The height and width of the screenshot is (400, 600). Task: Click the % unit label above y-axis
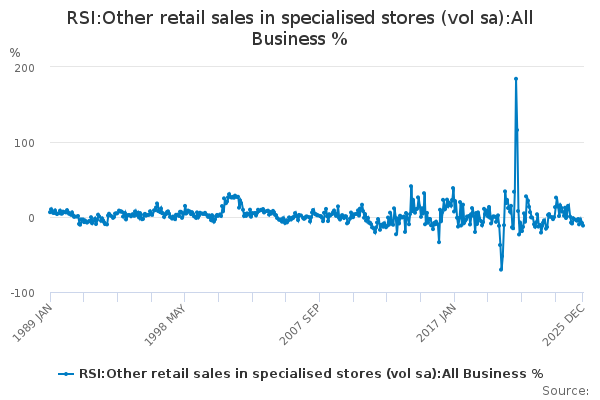[x=14, y=52]
